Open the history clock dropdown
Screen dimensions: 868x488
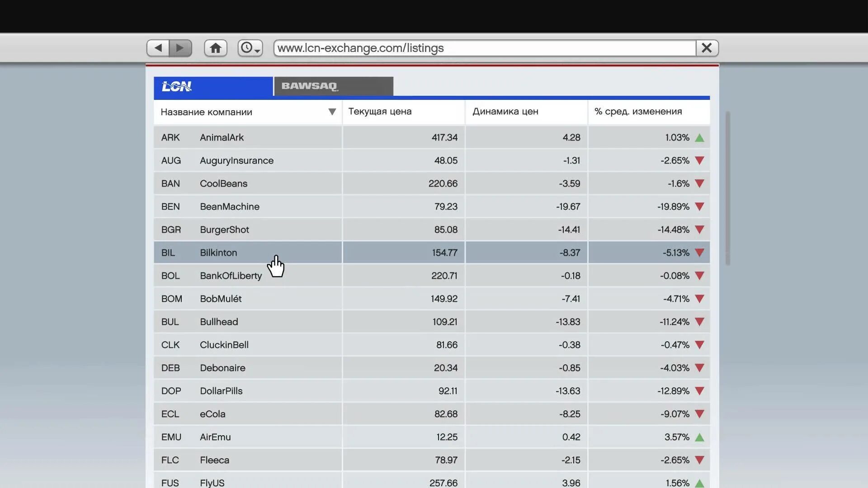click(x=250, y=48)
